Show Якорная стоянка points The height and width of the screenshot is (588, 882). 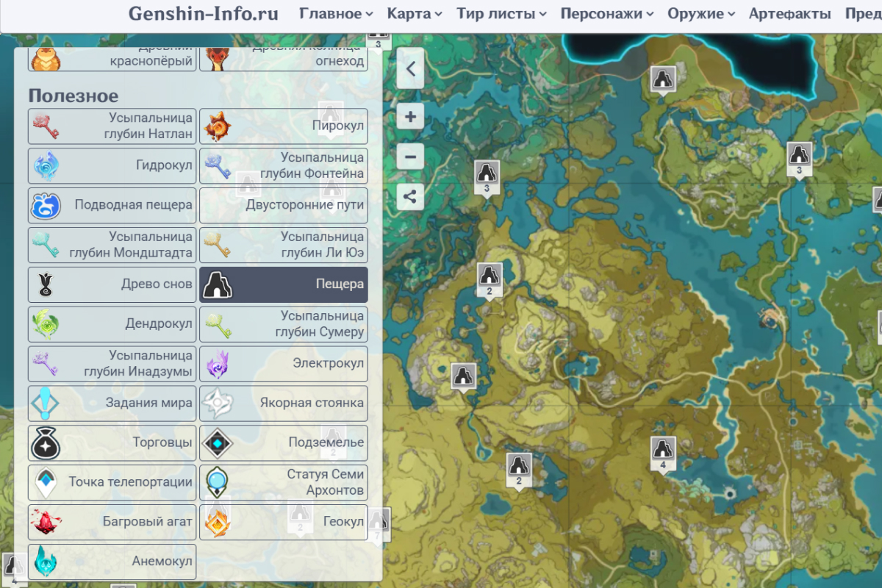284,404
